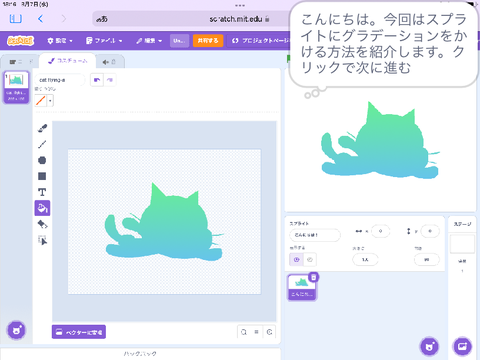Image resolution: width=480 pixels, height=360 pixels.
Task: Edit the sprite name field
Action: click(x=315, y=235)
